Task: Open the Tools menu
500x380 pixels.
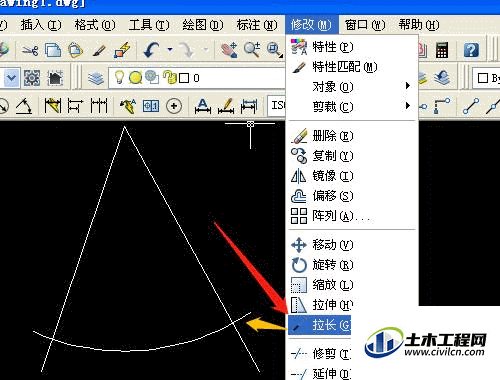Action: coord(149,25)
